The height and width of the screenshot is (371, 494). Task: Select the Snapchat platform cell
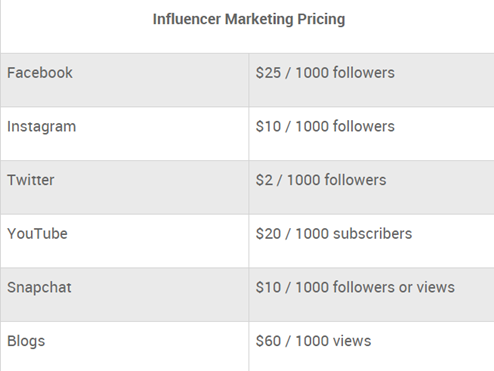[x=124, y=295]
